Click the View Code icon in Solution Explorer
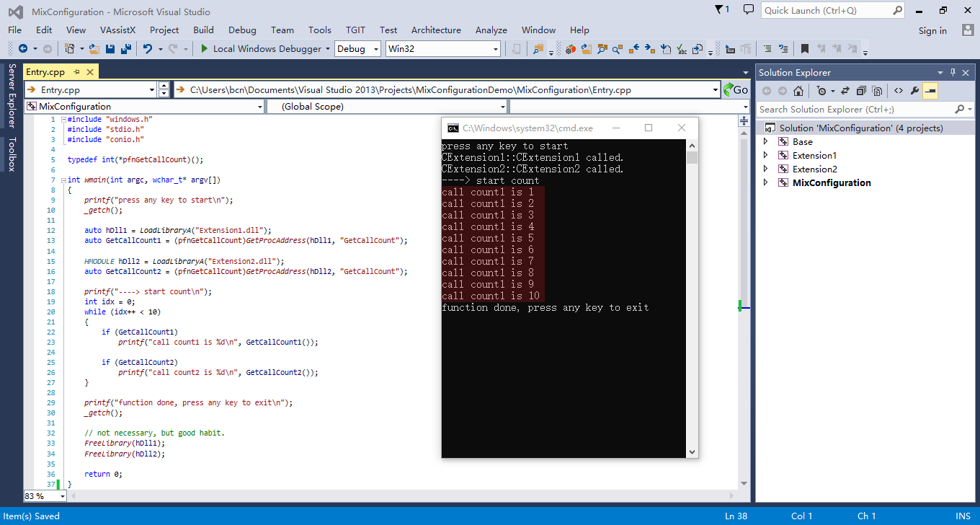 click(x=899, y=91)
